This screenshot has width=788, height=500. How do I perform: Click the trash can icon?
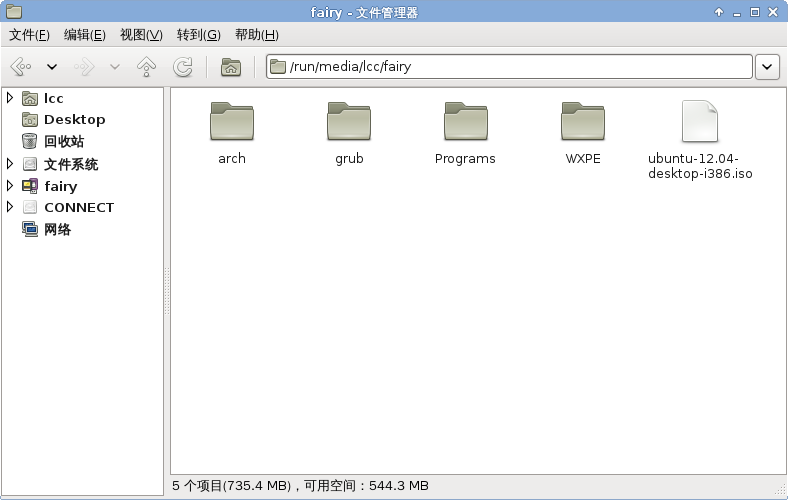(30, 141)
